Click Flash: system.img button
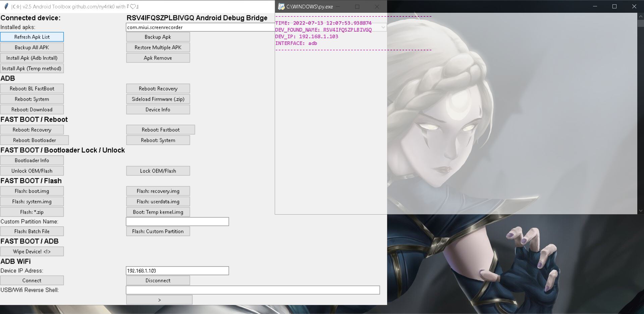Viewport: 644px width, 314px height. [x=32, y=201]
